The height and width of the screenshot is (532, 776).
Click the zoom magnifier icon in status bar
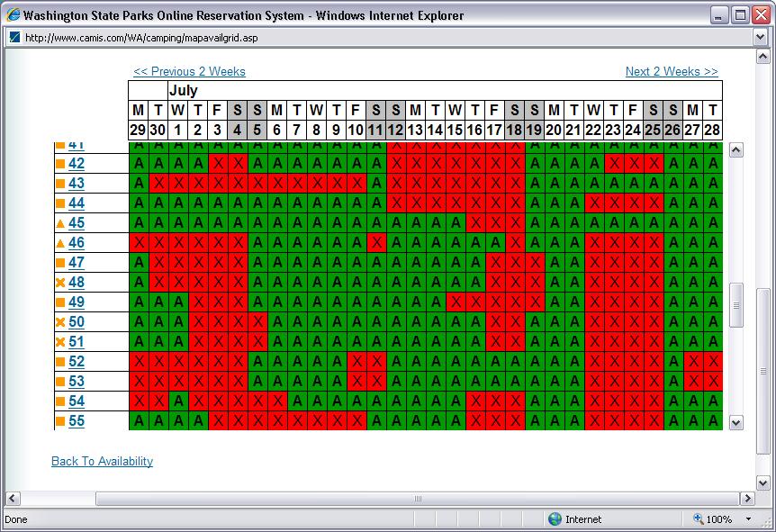(x=699, y=519)
